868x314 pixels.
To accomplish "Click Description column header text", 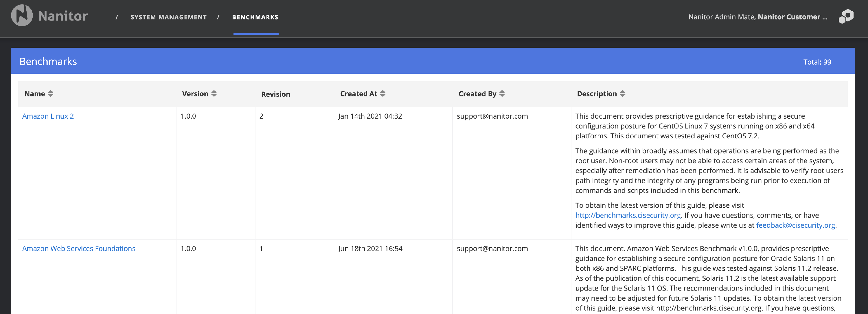I will [596, 94].
